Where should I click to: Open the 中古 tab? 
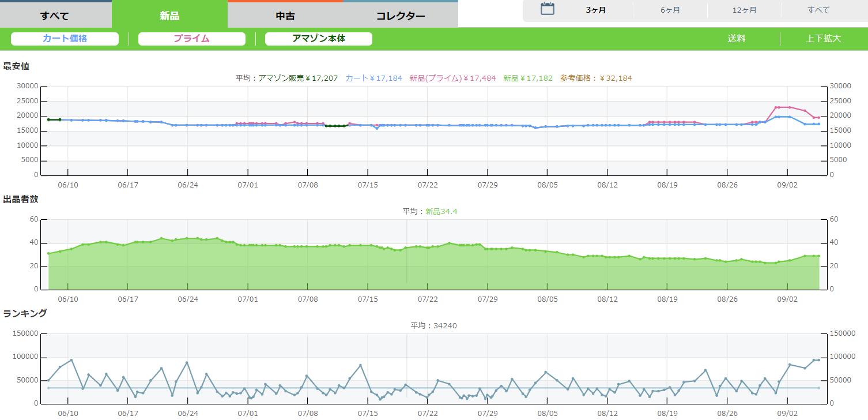pyautogui.click(x=285, y=16)
